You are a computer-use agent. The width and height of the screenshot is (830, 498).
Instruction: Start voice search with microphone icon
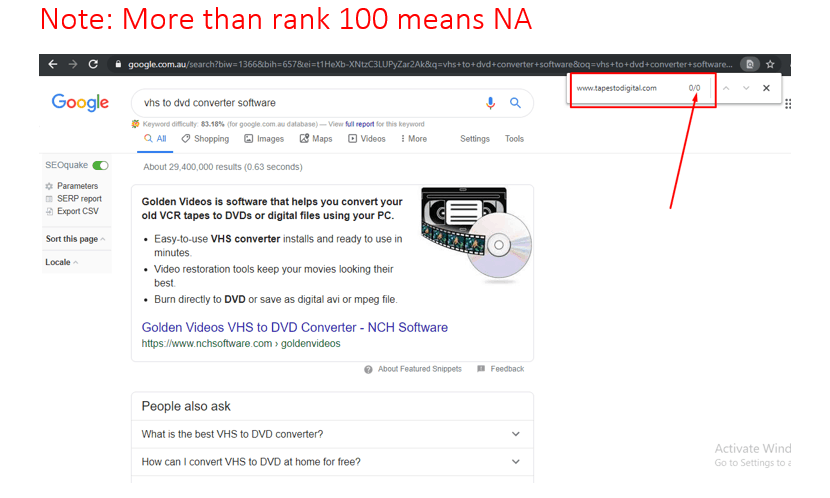[x=491, y=103]
